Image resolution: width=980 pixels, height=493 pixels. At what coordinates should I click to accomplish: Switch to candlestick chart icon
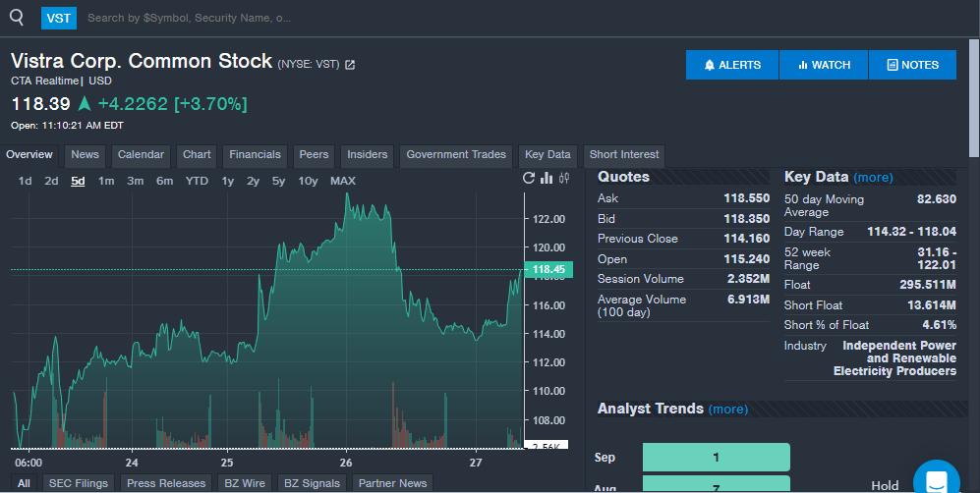pyautogui.click(x=564, y=178)
